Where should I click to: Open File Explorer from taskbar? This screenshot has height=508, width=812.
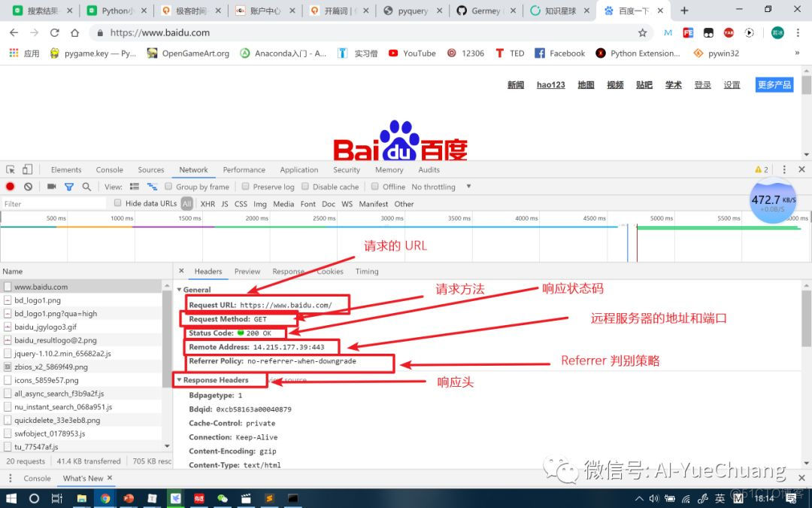coord(81,499)
